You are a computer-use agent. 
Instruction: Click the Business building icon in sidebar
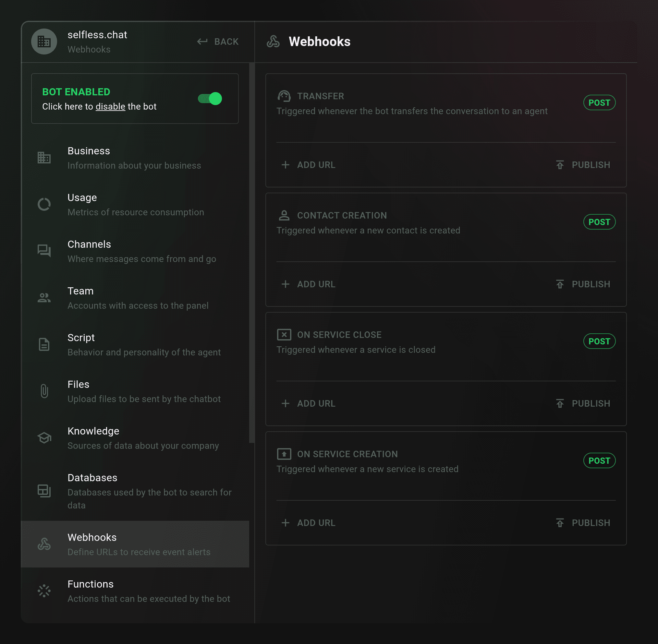tap(44, 158)
